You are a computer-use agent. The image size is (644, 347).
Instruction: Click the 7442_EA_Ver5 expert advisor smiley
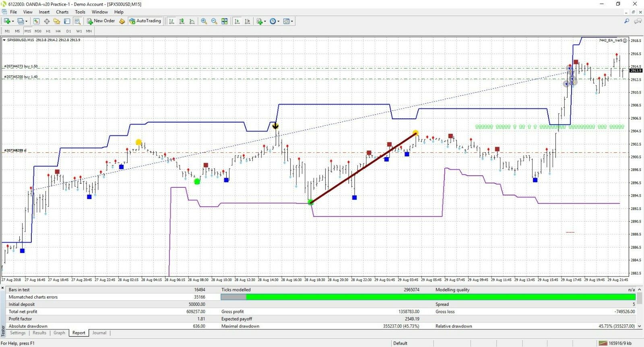pyautogui.click(x=625, y=40)
